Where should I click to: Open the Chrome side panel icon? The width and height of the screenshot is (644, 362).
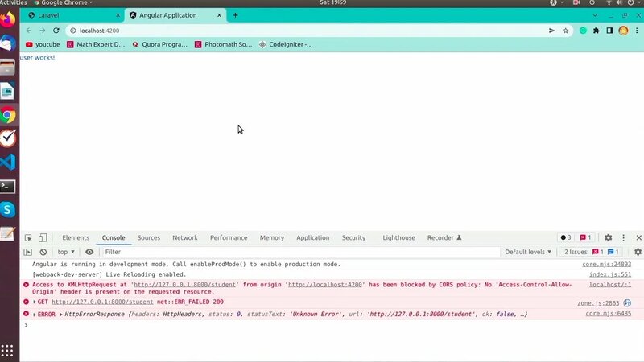[609, 31]
